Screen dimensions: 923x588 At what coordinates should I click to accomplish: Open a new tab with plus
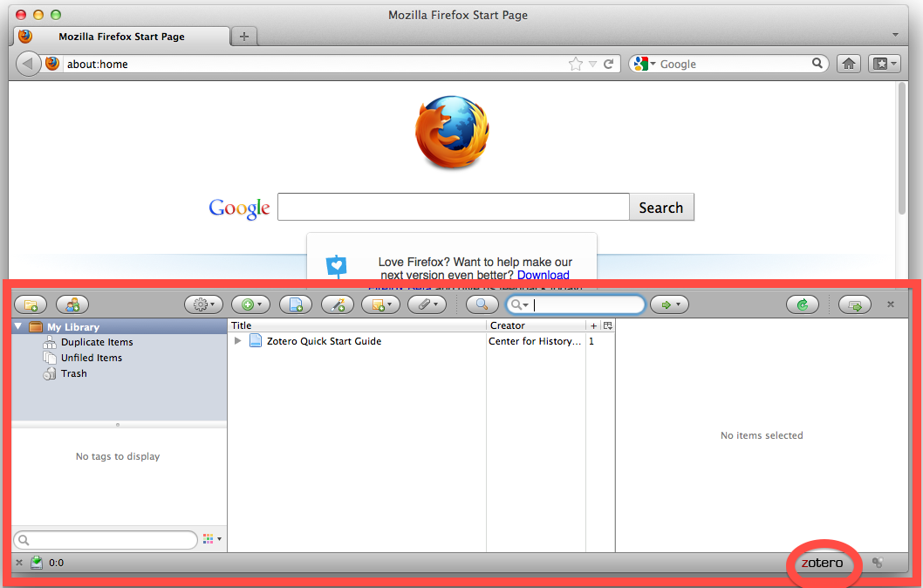[x=243, y=37]
